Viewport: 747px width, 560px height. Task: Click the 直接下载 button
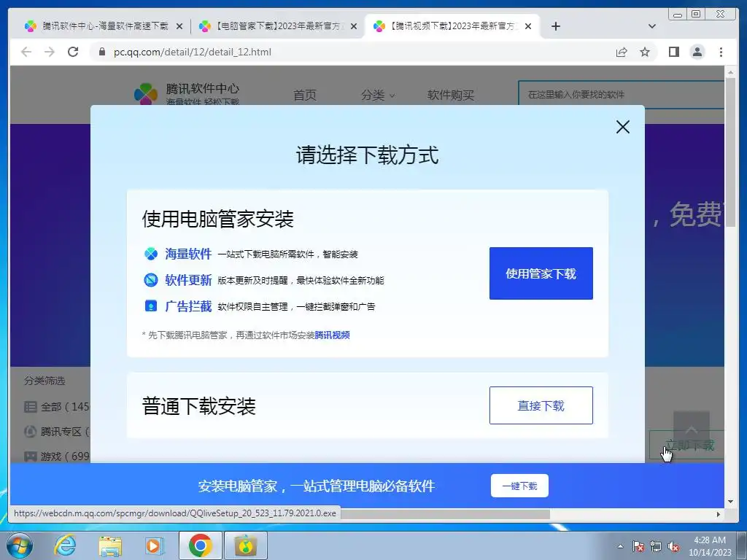541,405
